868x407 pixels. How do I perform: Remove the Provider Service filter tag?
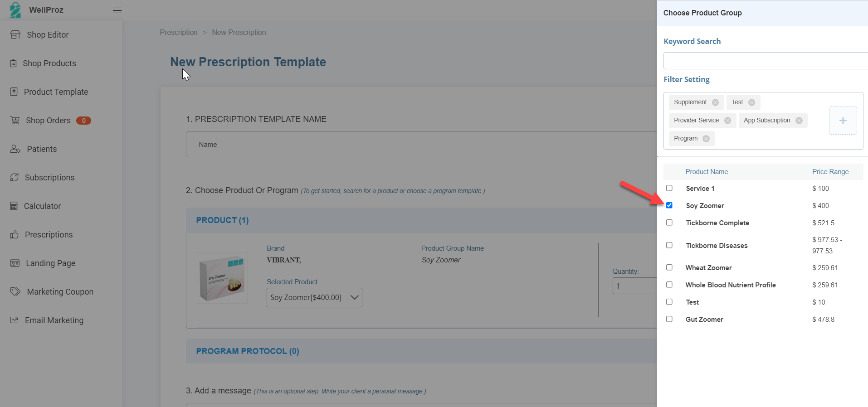coord(727,121)
